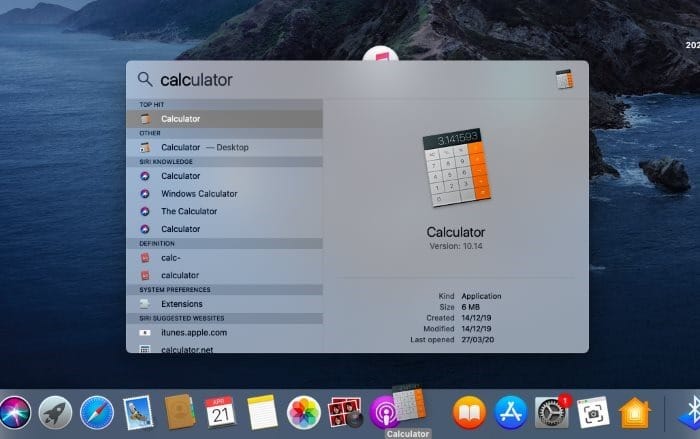Click the large Calculator preview icon
The width and height of the screenshot is (700, 439).
(x=456, y=167)
